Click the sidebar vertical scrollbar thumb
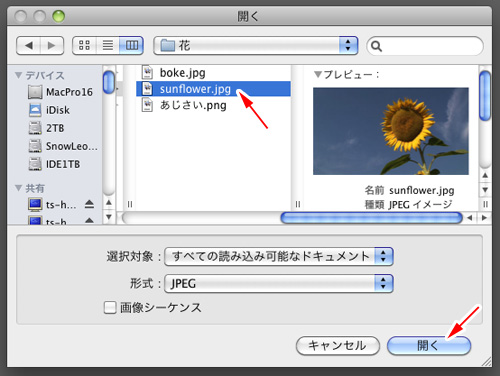Screen dimensions: 500x376 (109, 82)
